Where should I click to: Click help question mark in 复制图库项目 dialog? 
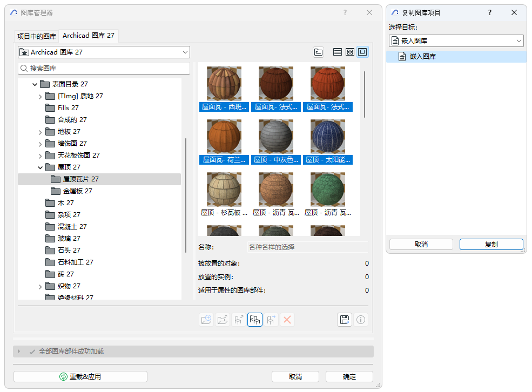pyautogui.click(x=489, y=12)
